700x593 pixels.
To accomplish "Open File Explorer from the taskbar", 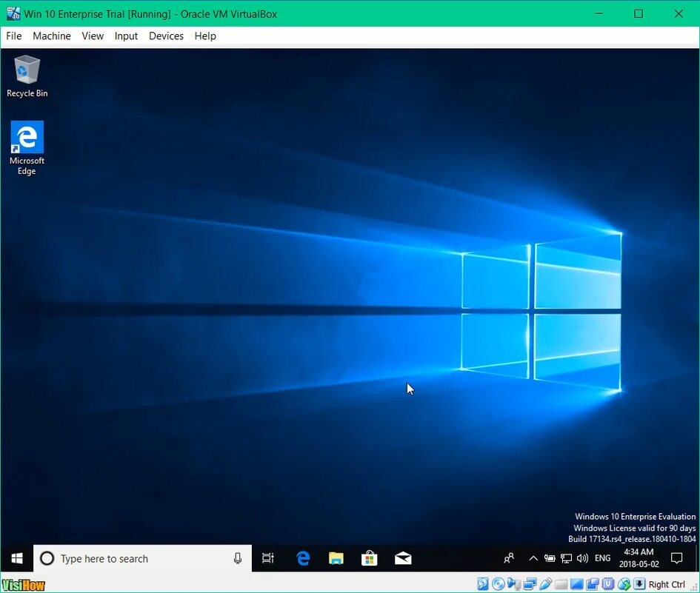I will (336, 558).
